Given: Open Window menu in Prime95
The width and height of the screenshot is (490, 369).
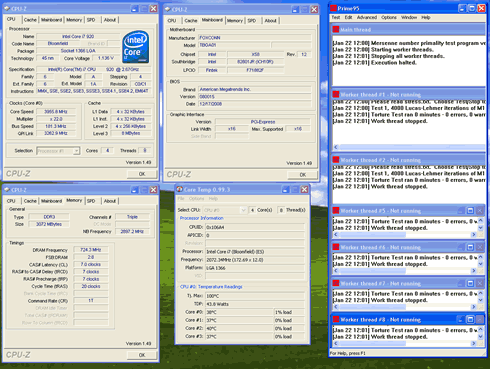Looking at the screenshot, I should point(409,17).
